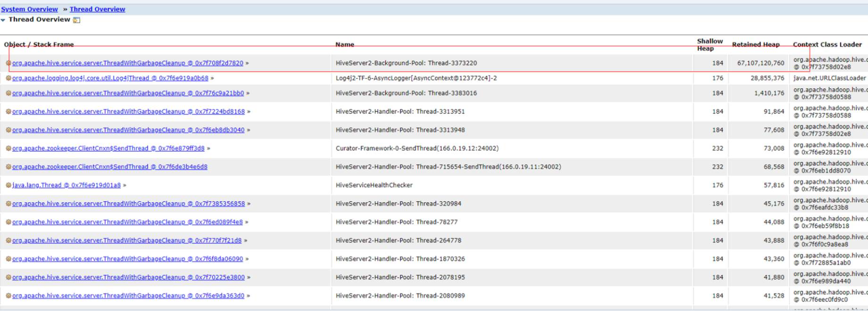Screen dimensions: 868x311
Task: Click thread icon for object 0x7f6ed089f4e8
Action: point(8,222)
